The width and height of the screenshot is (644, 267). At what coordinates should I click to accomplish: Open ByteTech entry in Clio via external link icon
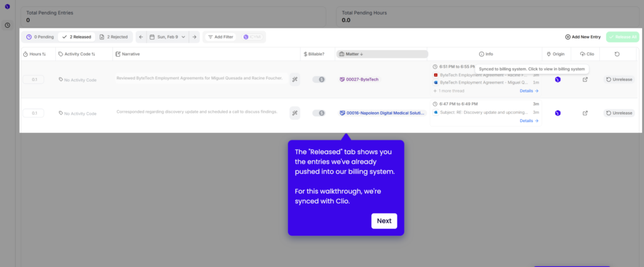pos(585,79)
